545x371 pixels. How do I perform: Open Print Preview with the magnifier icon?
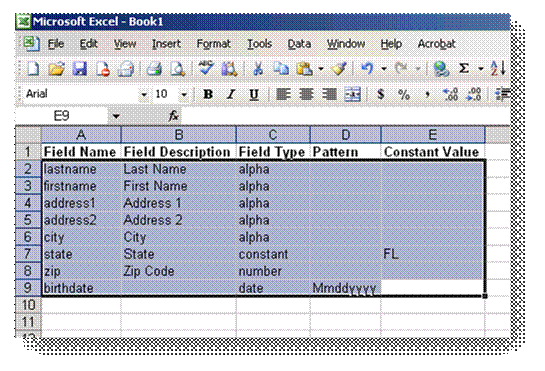pos(177,68)
